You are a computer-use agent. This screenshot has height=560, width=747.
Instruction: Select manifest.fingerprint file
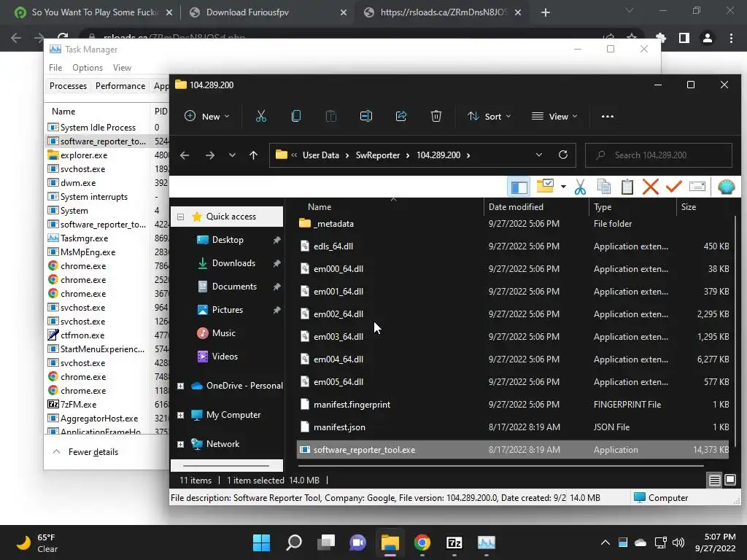coord(352,405)
